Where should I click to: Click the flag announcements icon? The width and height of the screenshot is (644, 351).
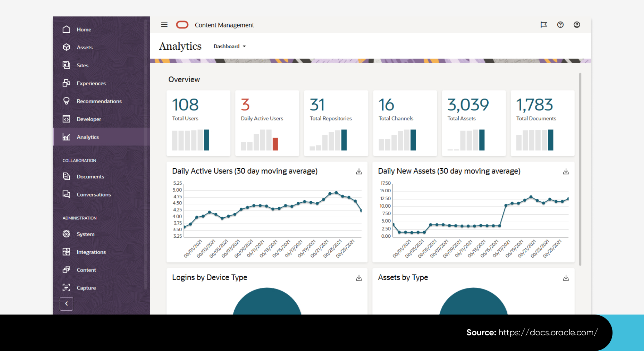543,25
